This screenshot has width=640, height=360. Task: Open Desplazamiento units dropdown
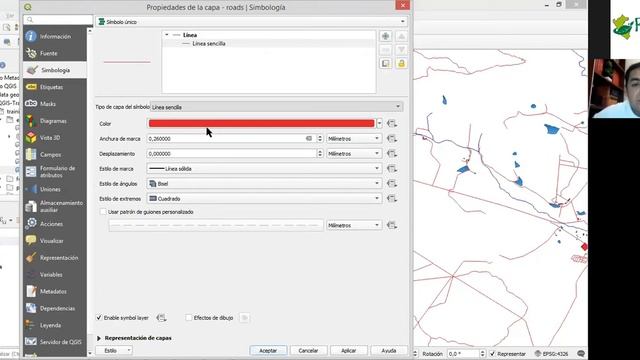354,153
